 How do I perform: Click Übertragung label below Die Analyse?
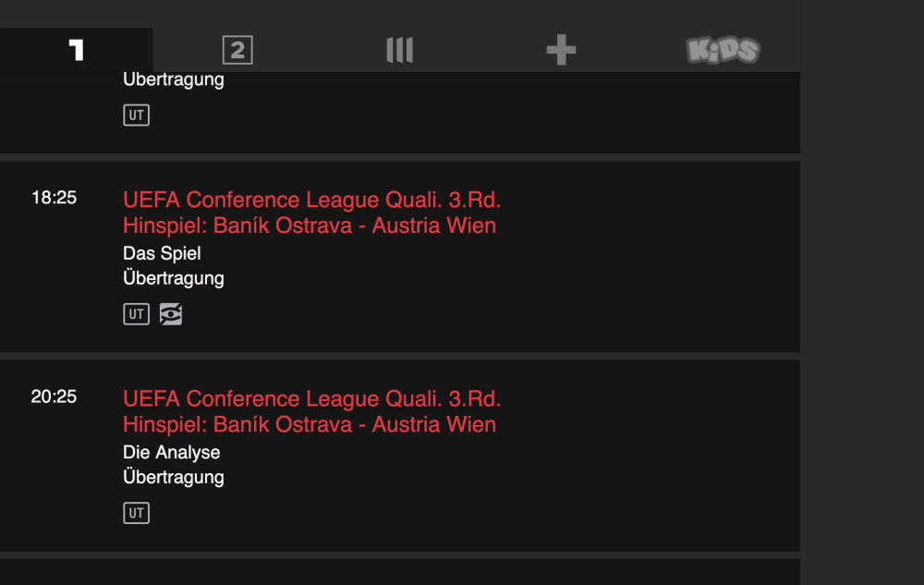(x=174, y=477)
